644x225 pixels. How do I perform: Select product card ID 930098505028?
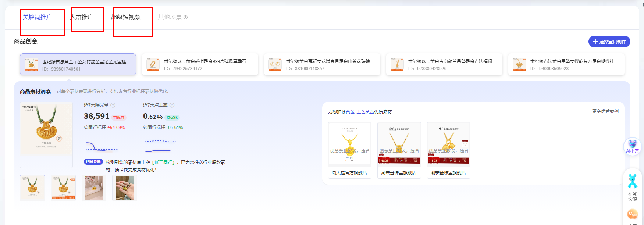point(566,65)
